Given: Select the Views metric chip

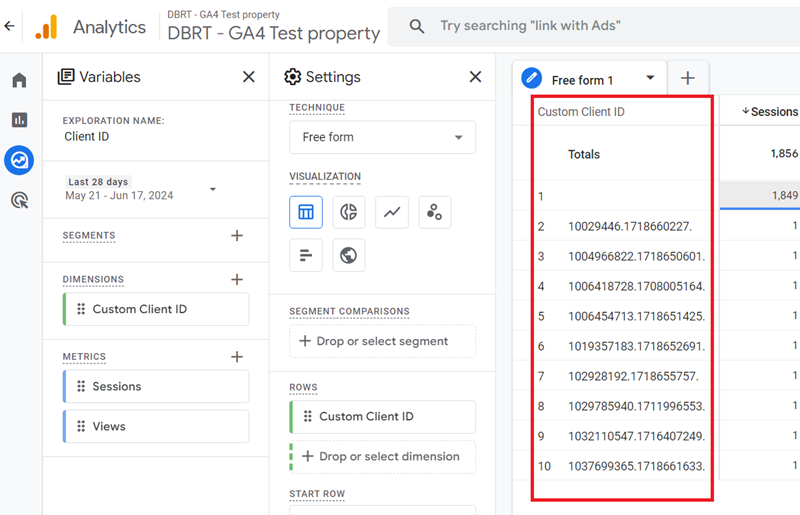Looking at the screenshot, I should coord(156,426).
